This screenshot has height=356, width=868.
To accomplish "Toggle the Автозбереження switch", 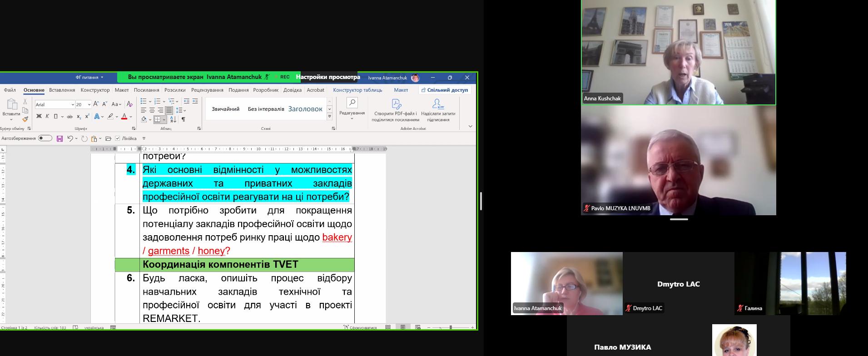I will (x=45, y=138).
